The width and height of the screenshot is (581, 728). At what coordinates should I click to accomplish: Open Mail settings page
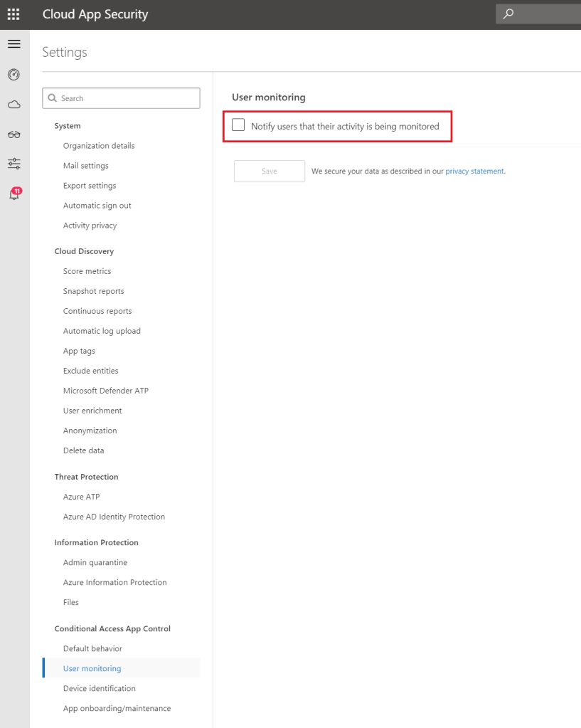86,166
